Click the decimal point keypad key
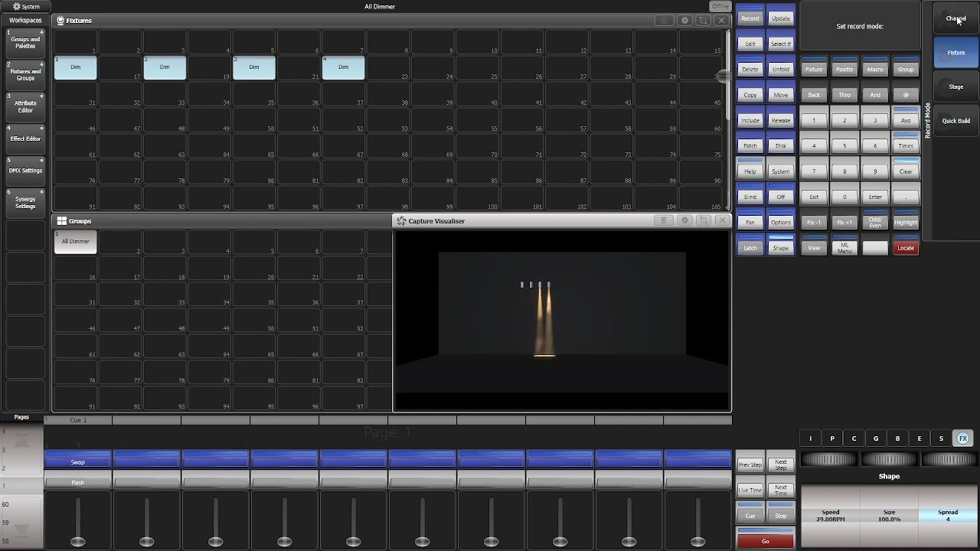This screenshot has width=980, height=551. 906,195
